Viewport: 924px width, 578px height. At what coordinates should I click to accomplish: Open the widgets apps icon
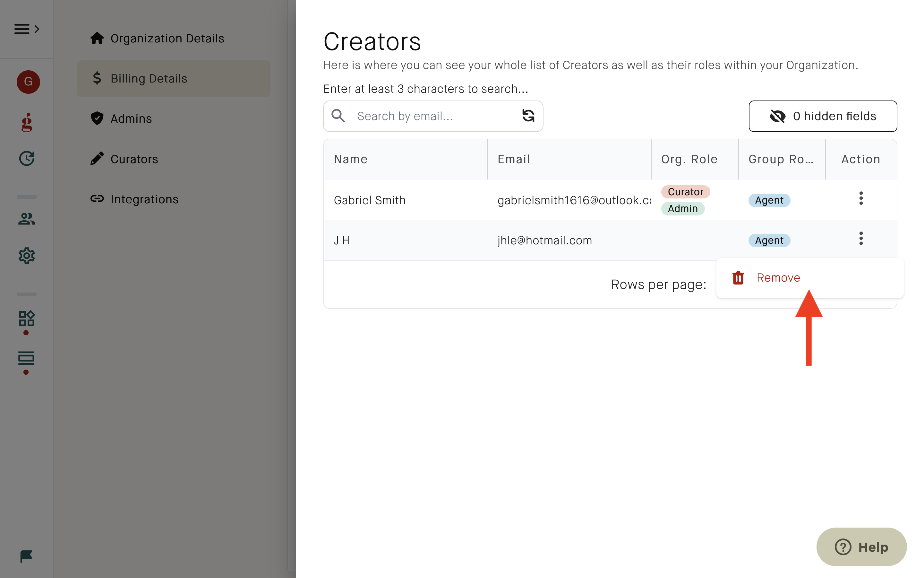27,319
